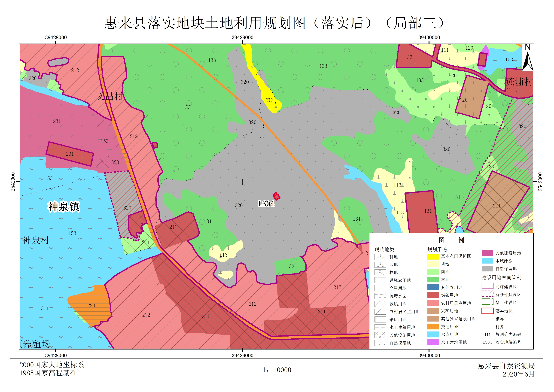Screen dimensions: 554x392
Task: Click the 交通用地 orange swatch under 规划用途
Action: click(x=433, y=327)
